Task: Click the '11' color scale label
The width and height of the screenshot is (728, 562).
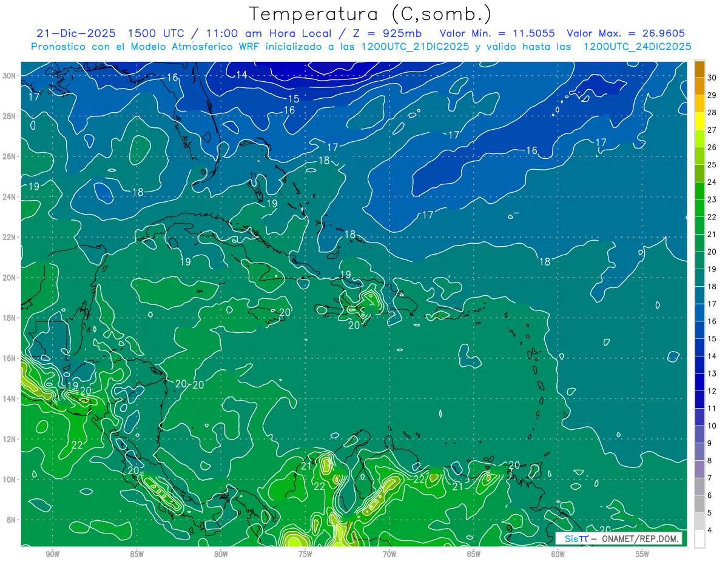Action: 712,408
